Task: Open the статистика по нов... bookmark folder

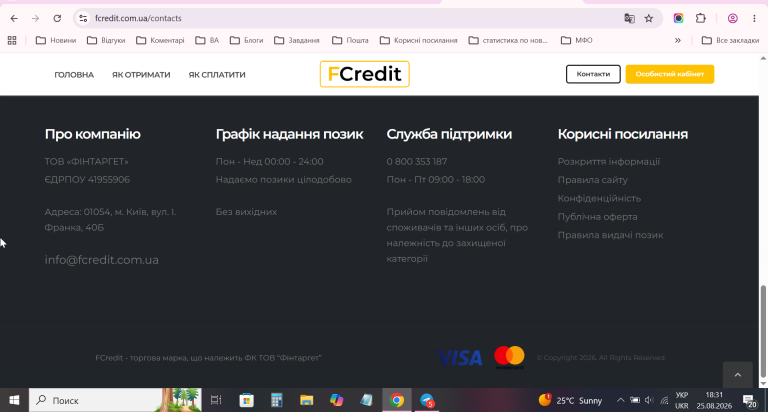Action: [x=508, y=40]
